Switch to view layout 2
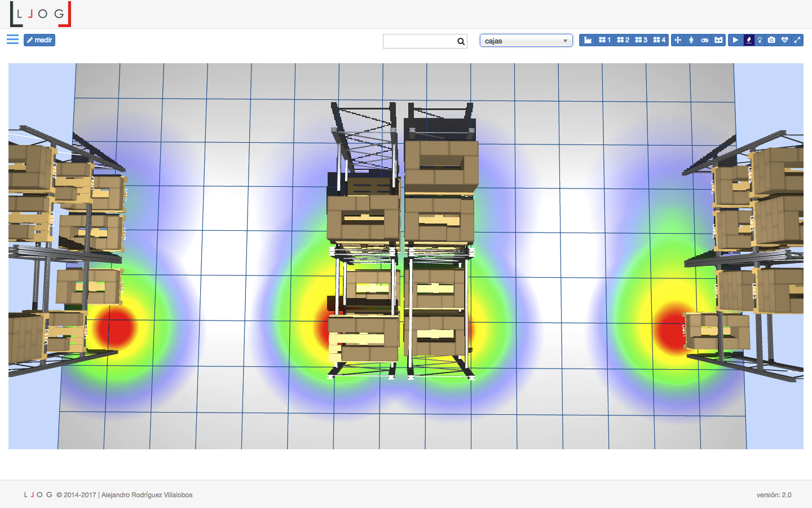The image size is (812, 508). 623,40
